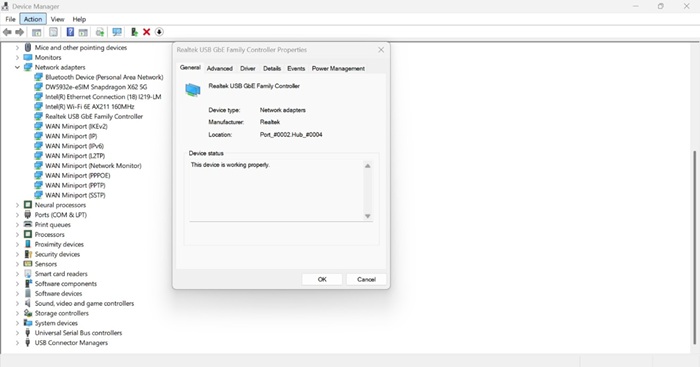Viewport: 700px width, 367px height.
Task: Click the Port_#0002.Hub_#0004 location value
Action: tap(291, 134)
